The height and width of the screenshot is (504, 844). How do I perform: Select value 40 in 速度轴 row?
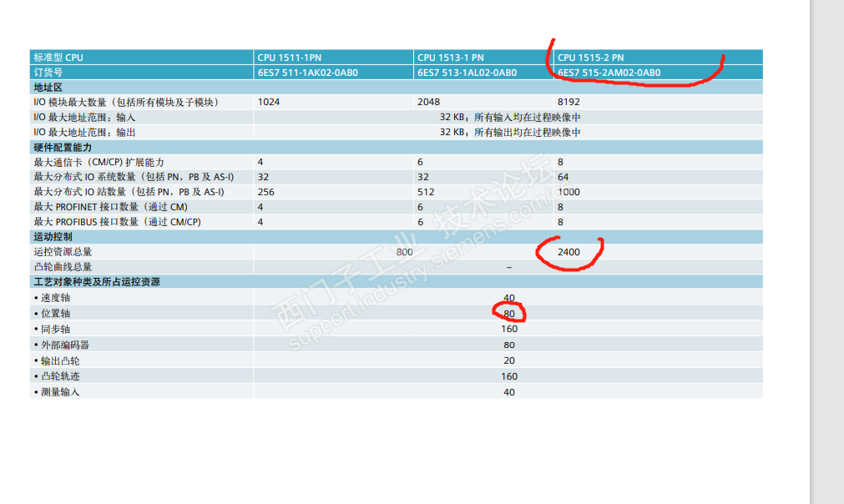tap(509, 298)
